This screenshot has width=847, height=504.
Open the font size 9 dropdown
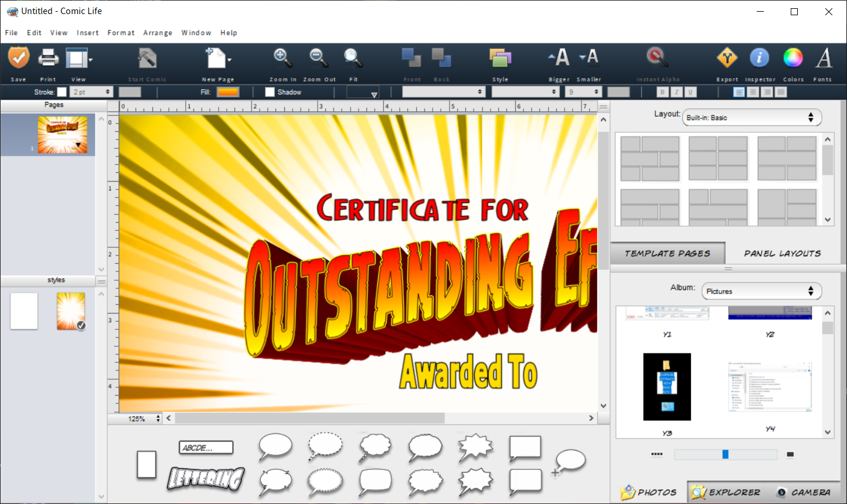pyautogui.click(x=584, y=92)
